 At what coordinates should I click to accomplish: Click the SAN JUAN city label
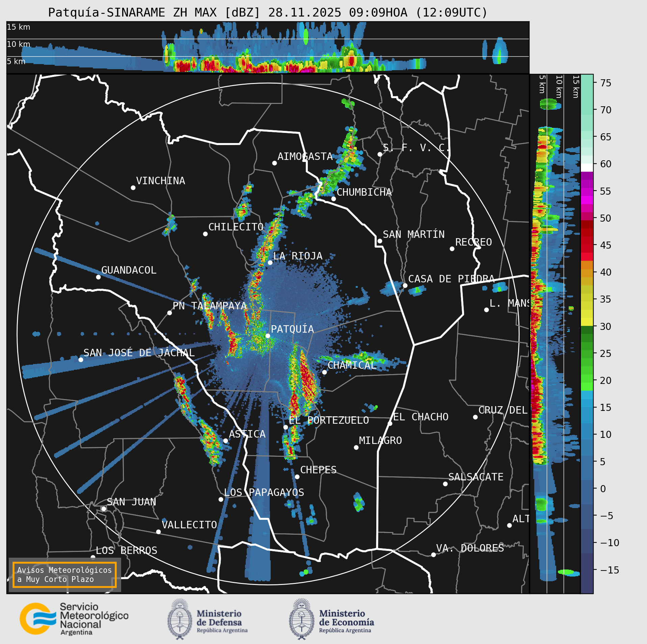pyautogui.click(x=131, y=502)
